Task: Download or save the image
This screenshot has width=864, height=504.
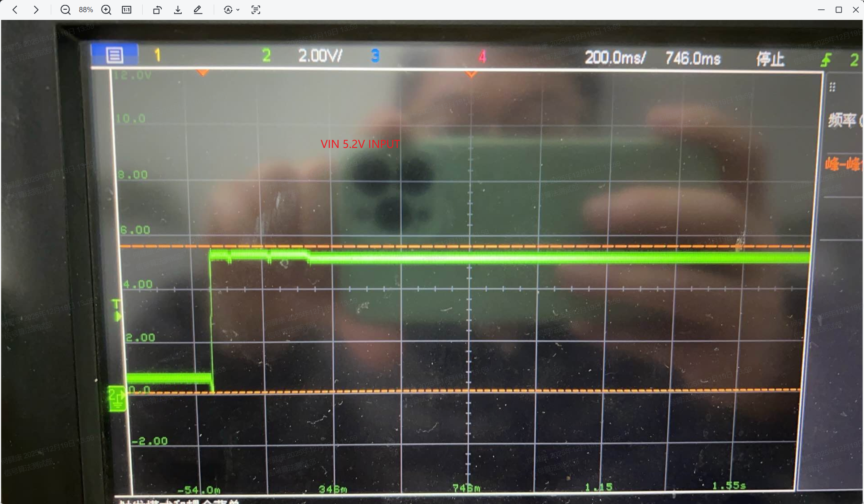Action: (178, 10)
